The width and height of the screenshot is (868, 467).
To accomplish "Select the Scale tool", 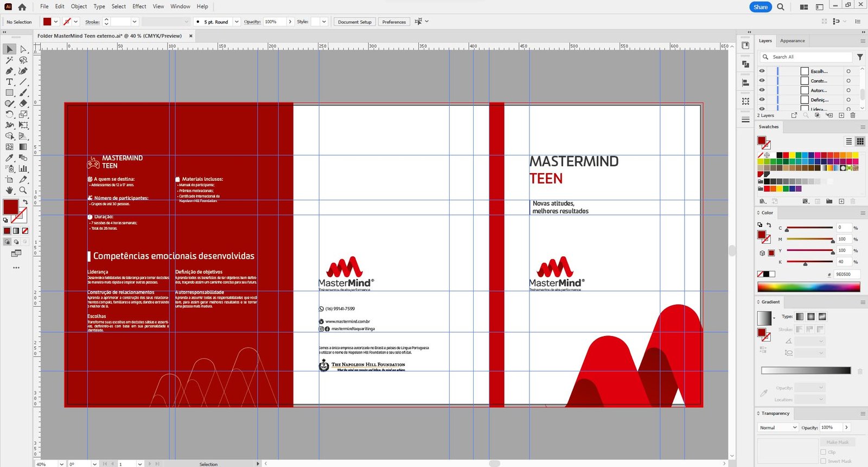I will pyautogui.click(x=23, y=114).
